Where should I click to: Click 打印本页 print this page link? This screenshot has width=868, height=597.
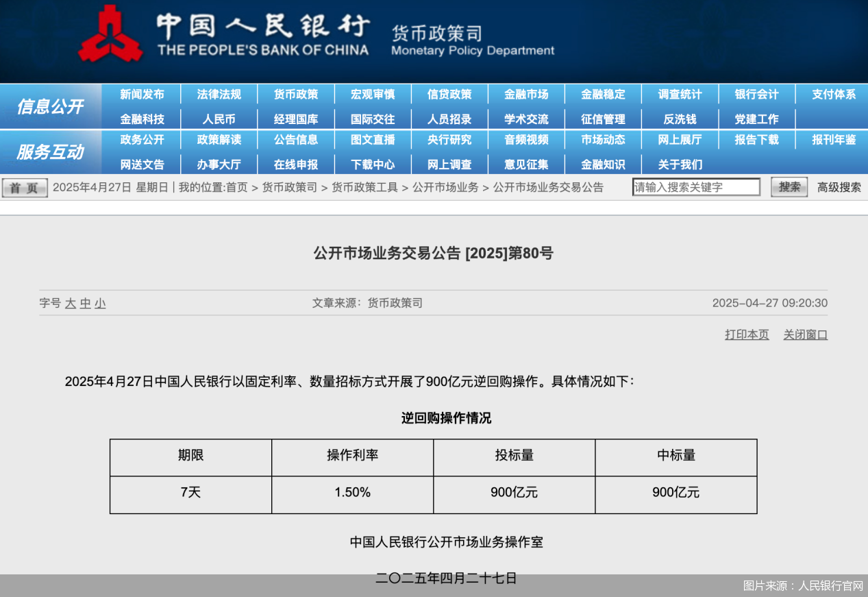click(747, 334)
